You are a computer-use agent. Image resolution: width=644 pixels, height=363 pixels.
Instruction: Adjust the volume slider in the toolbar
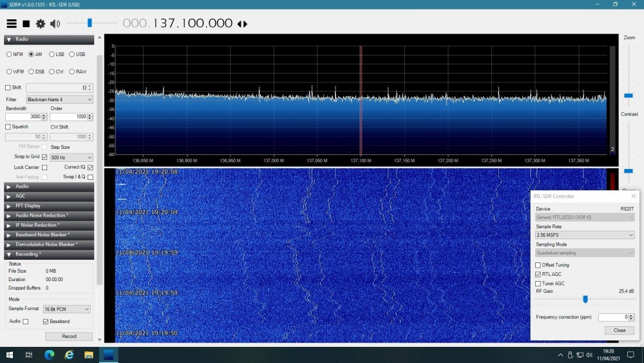tap(90, 23)
